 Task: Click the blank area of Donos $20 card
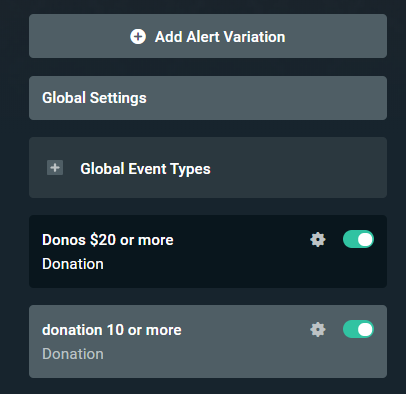(233, 267)
